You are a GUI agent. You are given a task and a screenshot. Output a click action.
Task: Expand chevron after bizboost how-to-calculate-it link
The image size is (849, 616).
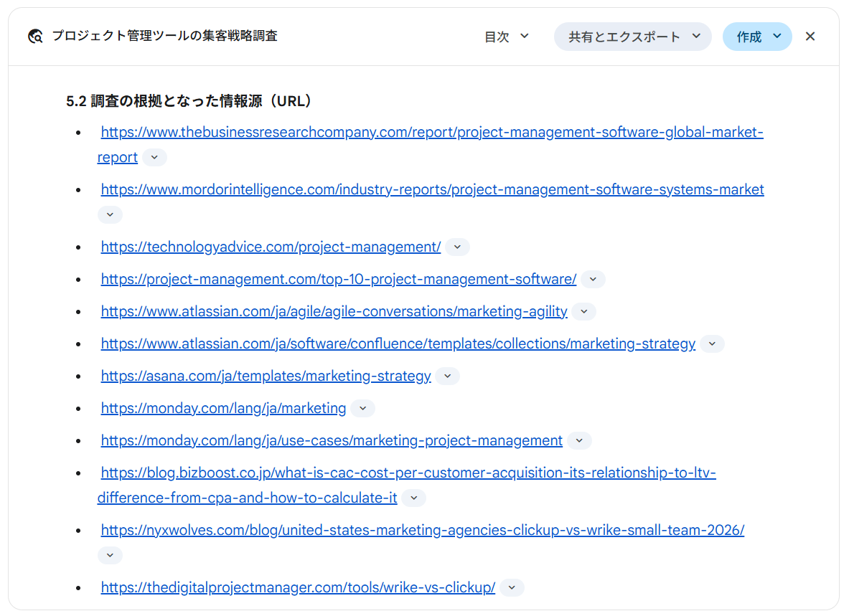(x=414, y=498)
